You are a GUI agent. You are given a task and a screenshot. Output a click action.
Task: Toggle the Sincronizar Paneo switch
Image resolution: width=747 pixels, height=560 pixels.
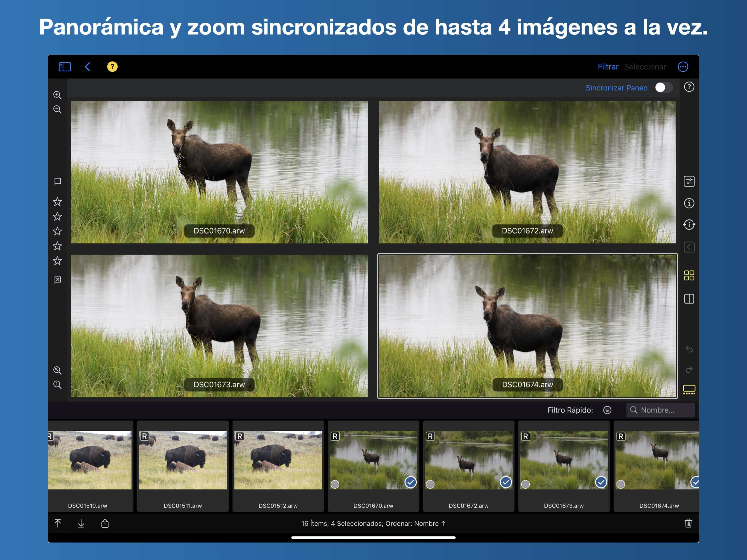pos(663,87)
